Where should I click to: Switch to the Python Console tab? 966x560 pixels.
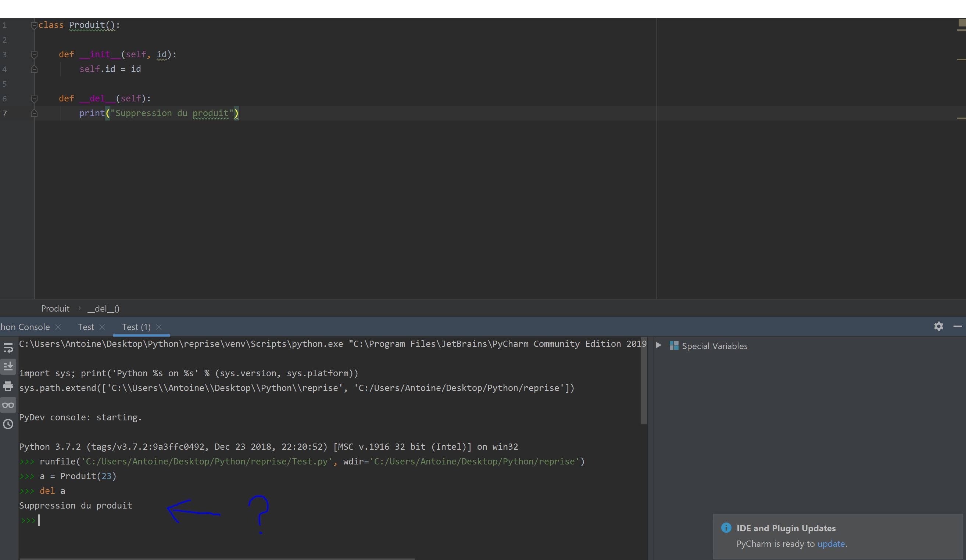point(25,327)
